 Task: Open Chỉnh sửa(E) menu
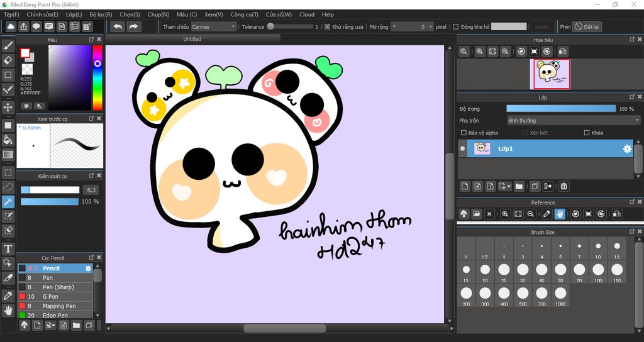(x=43, y=14)
